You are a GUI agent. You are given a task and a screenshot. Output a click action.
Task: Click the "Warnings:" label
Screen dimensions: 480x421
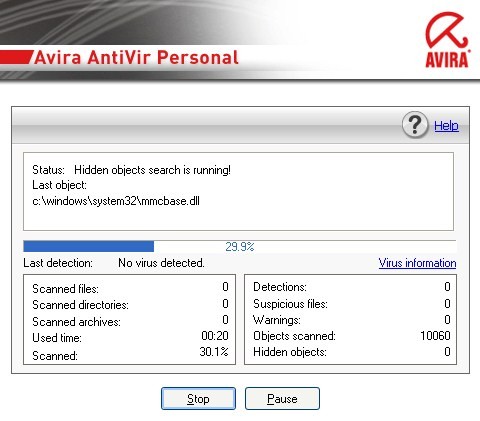tap(277, 320)
